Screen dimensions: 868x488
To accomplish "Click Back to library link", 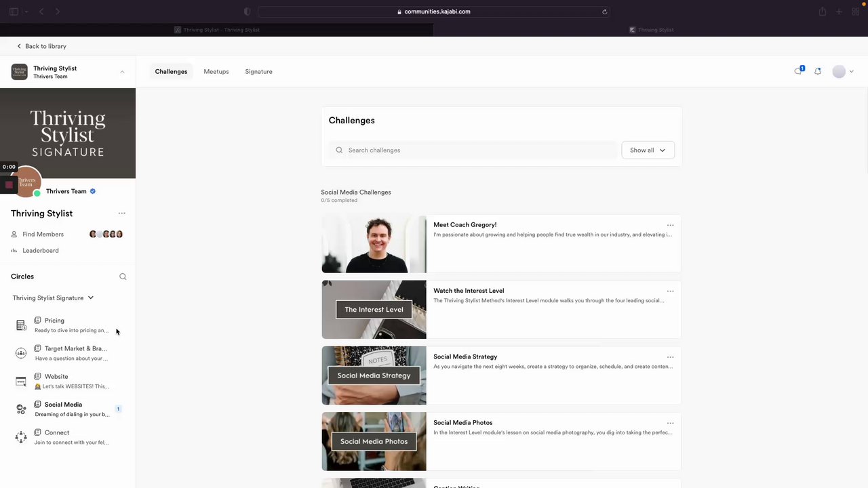I will pos(41,46).
